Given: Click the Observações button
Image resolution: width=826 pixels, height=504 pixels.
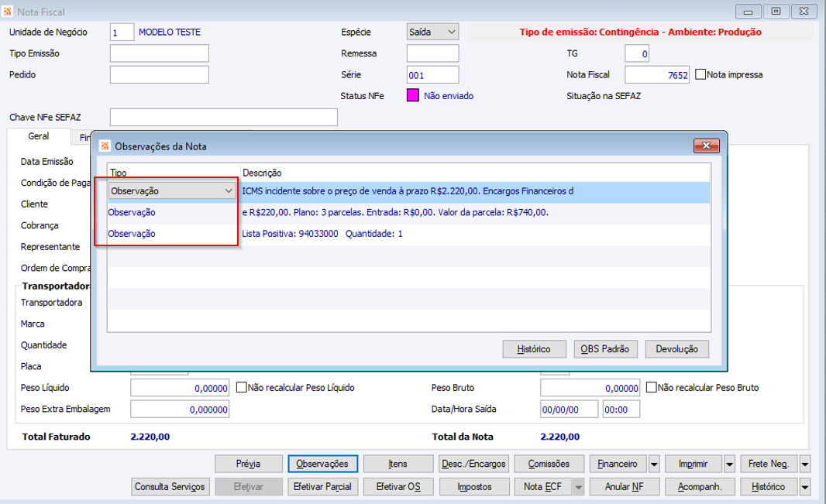Looking at the screenshot, I should [322, 464].
